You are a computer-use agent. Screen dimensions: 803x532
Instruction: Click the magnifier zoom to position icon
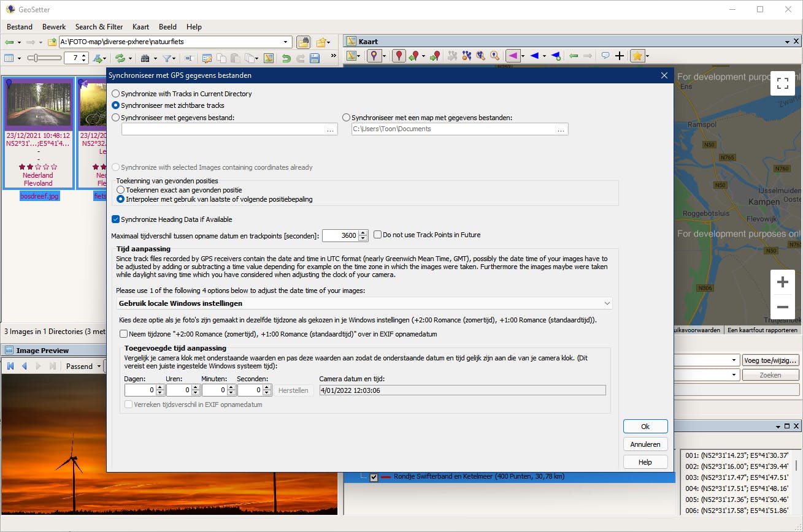pos(494,56)
